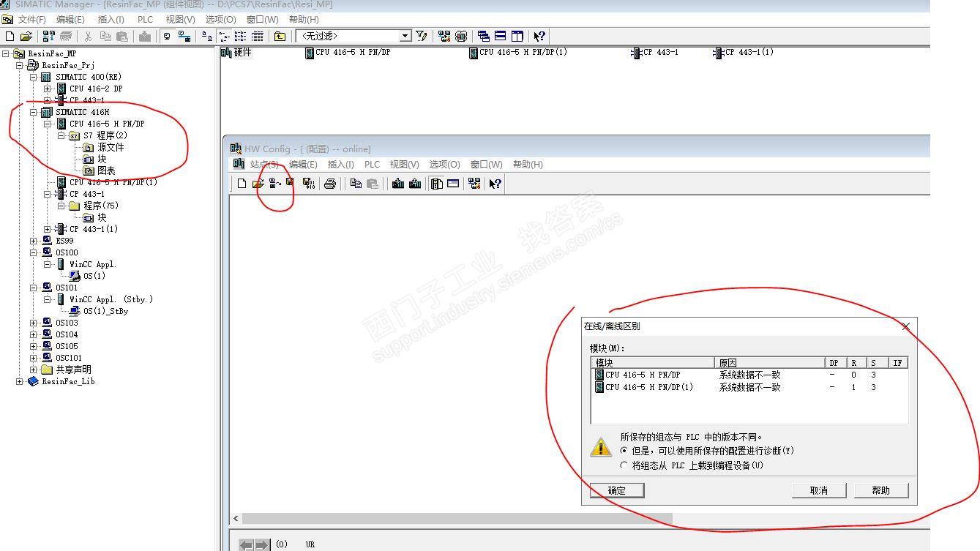Image resolution: width=980 pixels, height=551 pixels.
Task: Click 确定 button in online/offline dialog
Action: (x=617, y=490)
